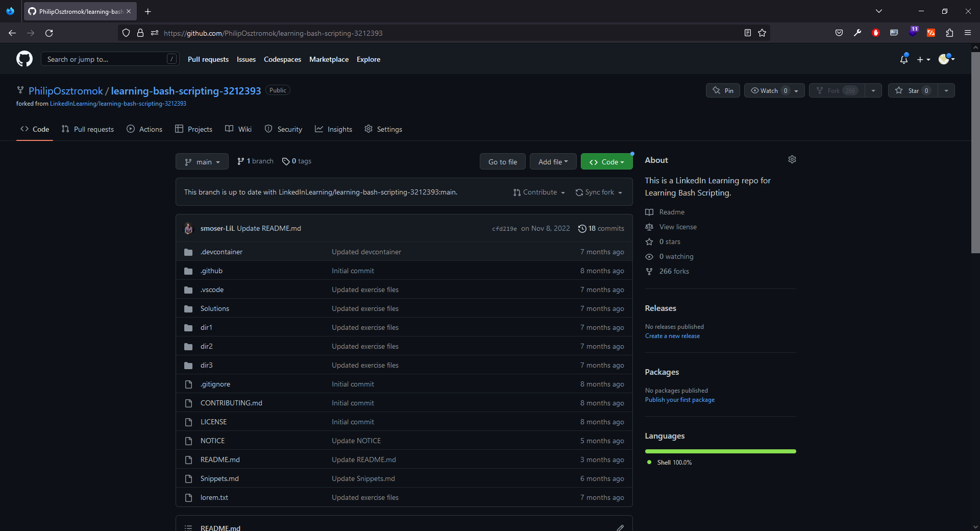The width and height of the screenshot is (980, 531).
Task: Focus the Search or jump to field
Action: [110, 59]
